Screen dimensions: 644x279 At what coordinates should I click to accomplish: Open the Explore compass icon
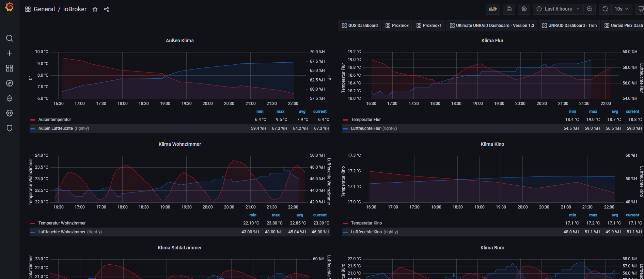pos(10,83)
